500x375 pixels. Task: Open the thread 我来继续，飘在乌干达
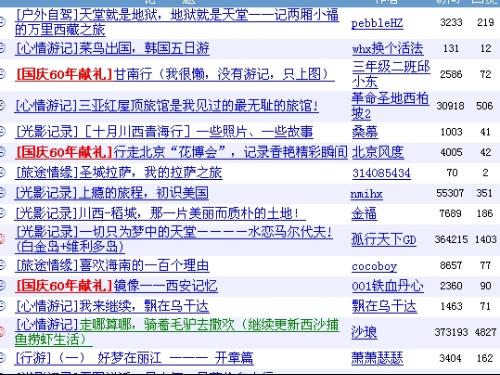click(112, 306)
